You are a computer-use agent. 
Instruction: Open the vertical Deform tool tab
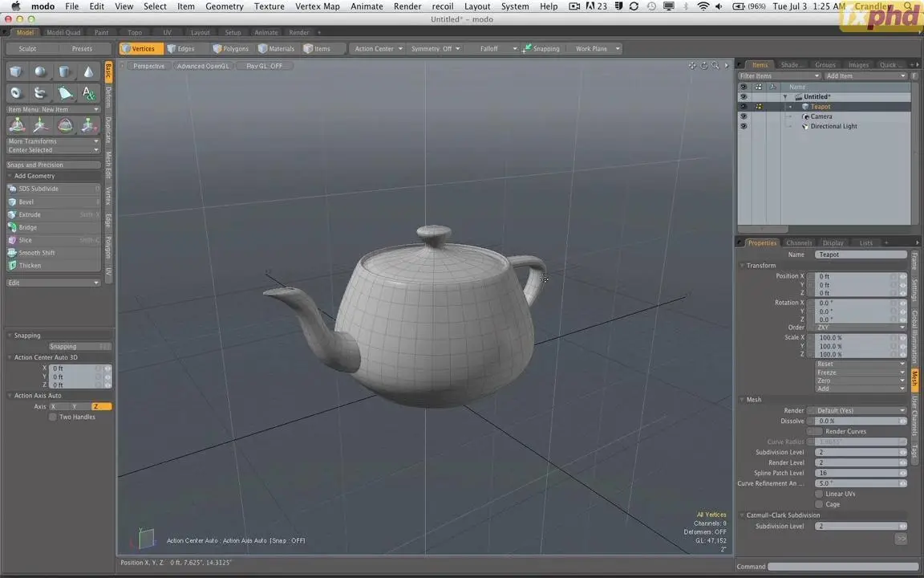(108, 97)
